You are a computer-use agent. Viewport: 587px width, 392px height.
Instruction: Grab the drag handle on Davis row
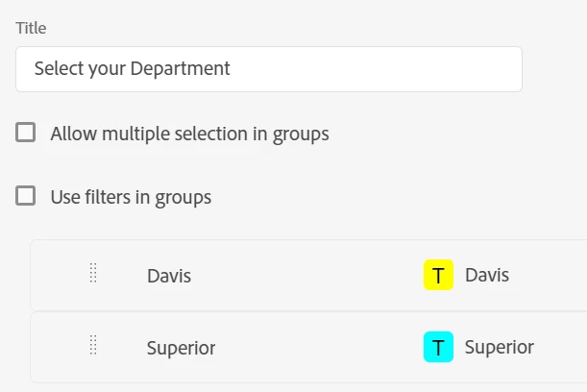click(93, 274)
